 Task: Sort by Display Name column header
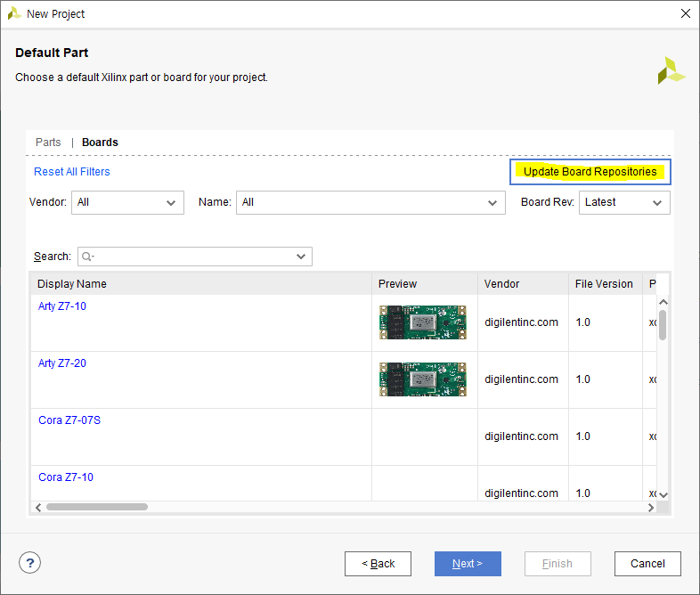point(201,284)
